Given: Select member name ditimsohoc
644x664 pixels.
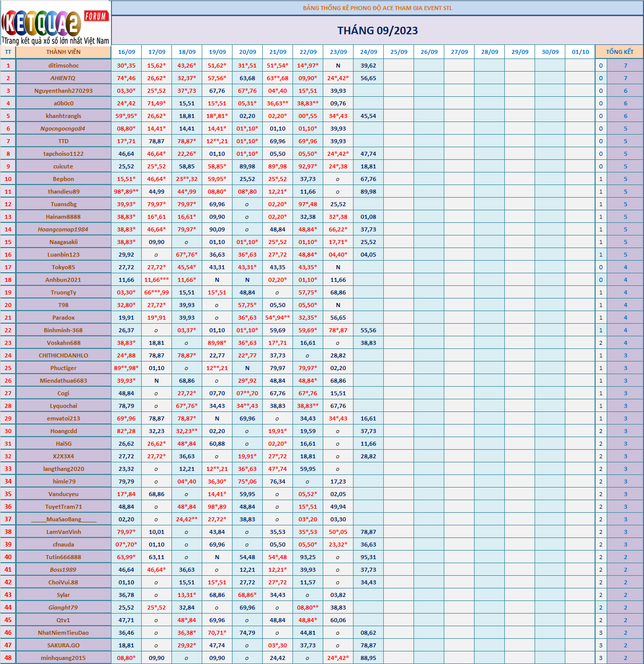Looking at the screenshot, I should pyautogui.click(x=64, y=66).
